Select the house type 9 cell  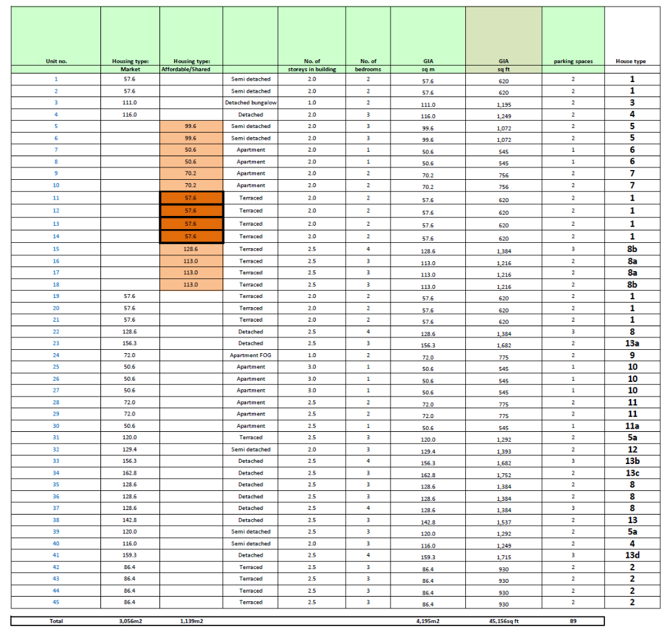click(x=632, y=355)
